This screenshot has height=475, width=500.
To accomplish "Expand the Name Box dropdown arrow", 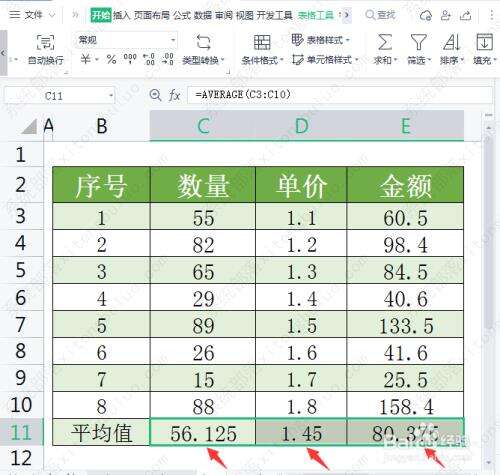I will [111, 96].
